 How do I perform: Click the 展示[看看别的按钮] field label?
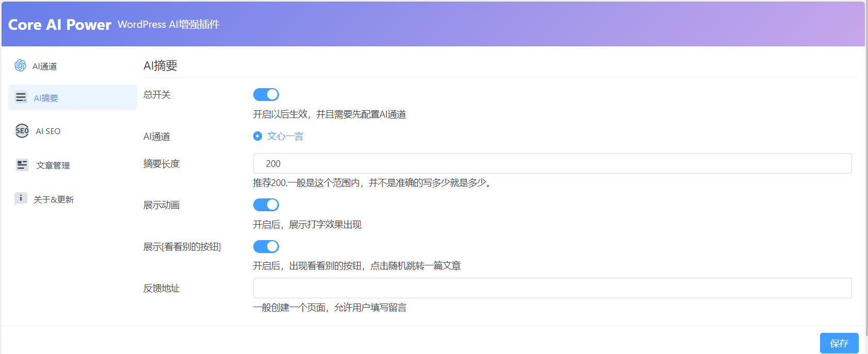pyautogui.click(x=182, y=247)
